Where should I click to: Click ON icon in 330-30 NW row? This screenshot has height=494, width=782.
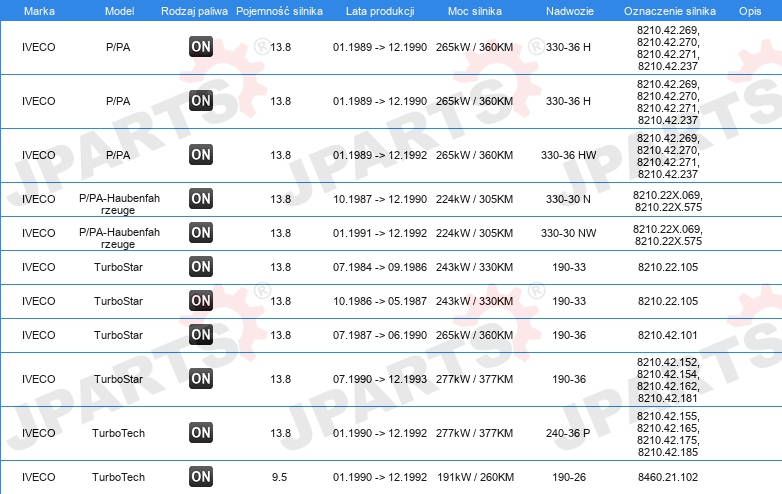pos(201,232)
